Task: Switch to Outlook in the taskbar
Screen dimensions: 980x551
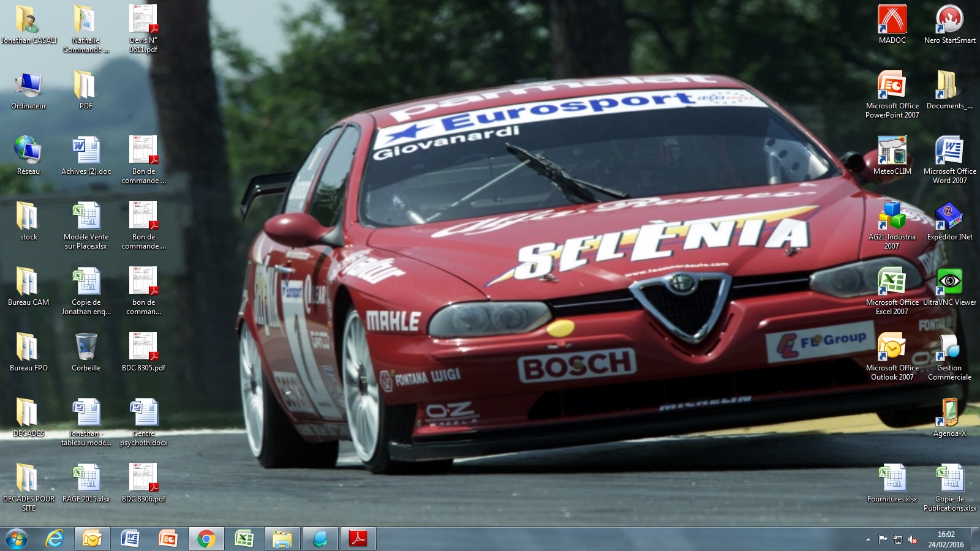Action: click(92, 539)
